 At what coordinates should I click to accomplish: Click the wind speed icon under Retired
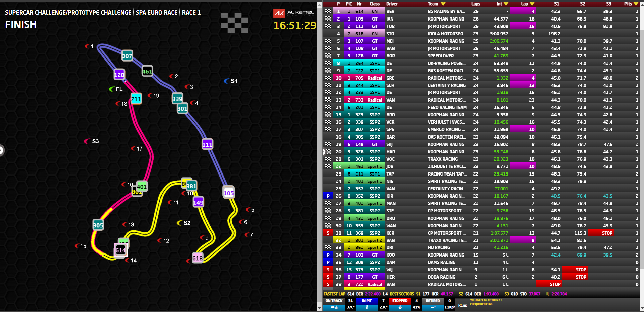433,307
